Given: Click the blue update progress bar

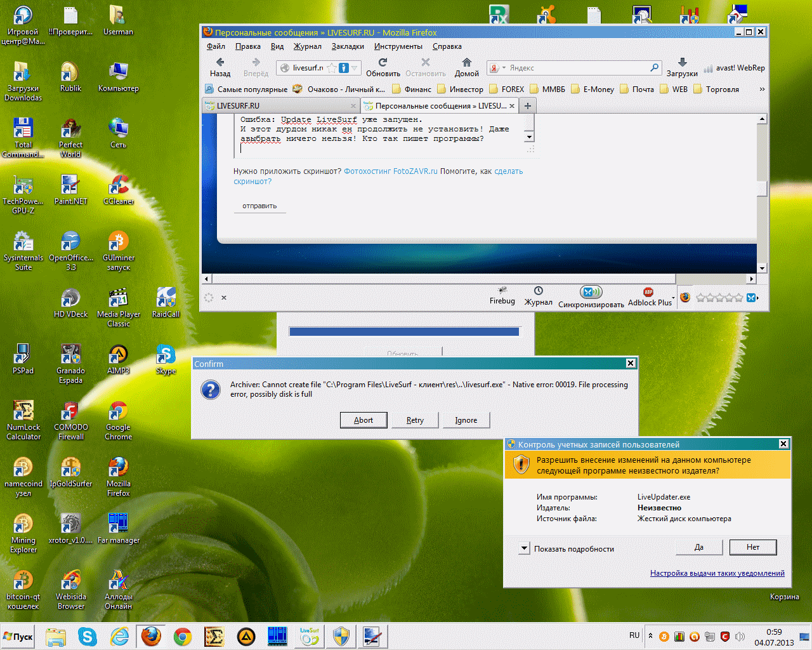Looking at the screenshot, I should click(x=404, y=331).
